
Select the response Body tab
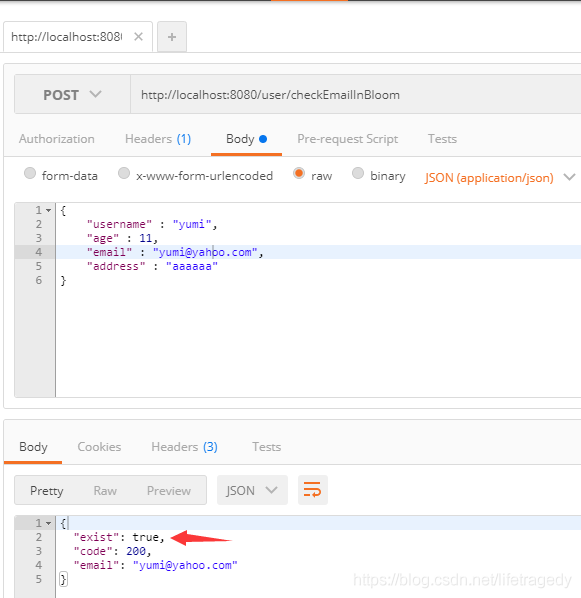coord(33,447)
